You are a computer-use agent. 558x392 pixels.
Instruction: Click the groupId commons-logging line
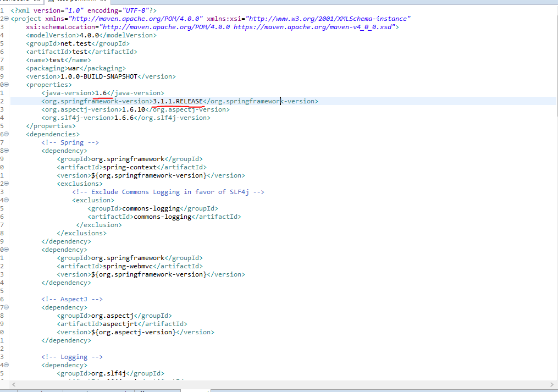(x=153, y=208)
